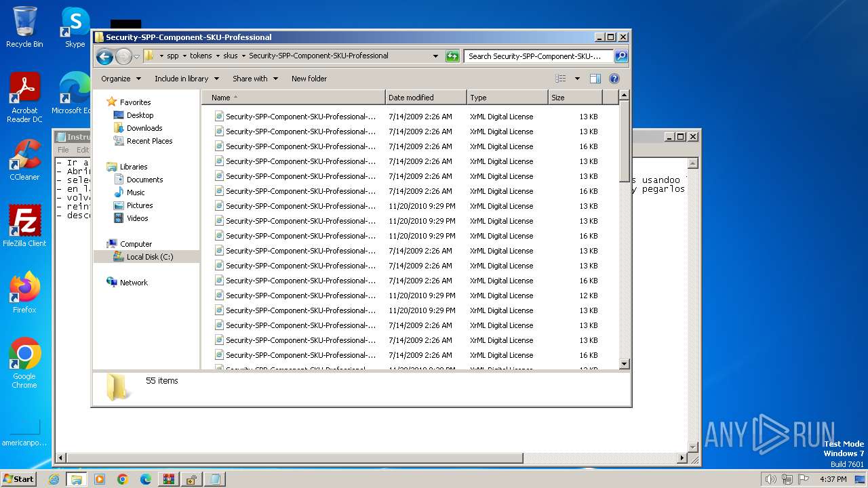The width and height of the screenshot is (868, 488).
Task: Click the search Security-SPP-Component-SKU field
Action: coord(539,56)
